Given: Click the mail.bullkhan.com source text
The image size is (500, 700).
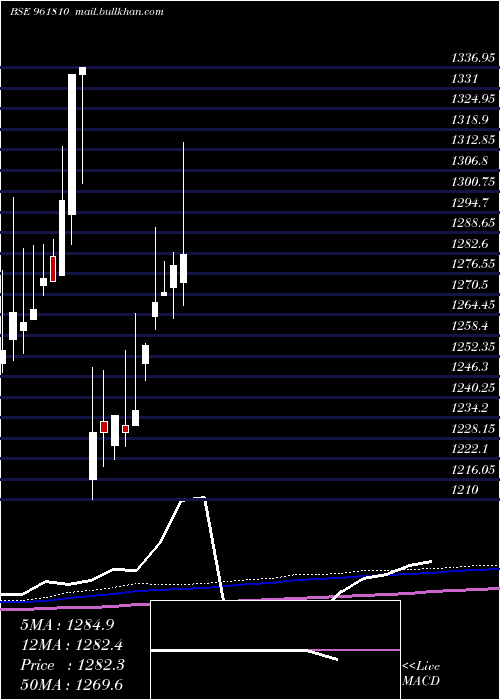Looking at the screenshot, I should (x=119, y=12).
